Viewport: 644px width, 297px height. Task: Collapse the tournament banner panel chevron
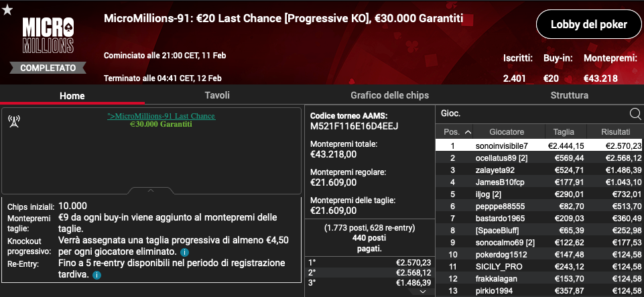pyautogui.click(x=151, y=190)
